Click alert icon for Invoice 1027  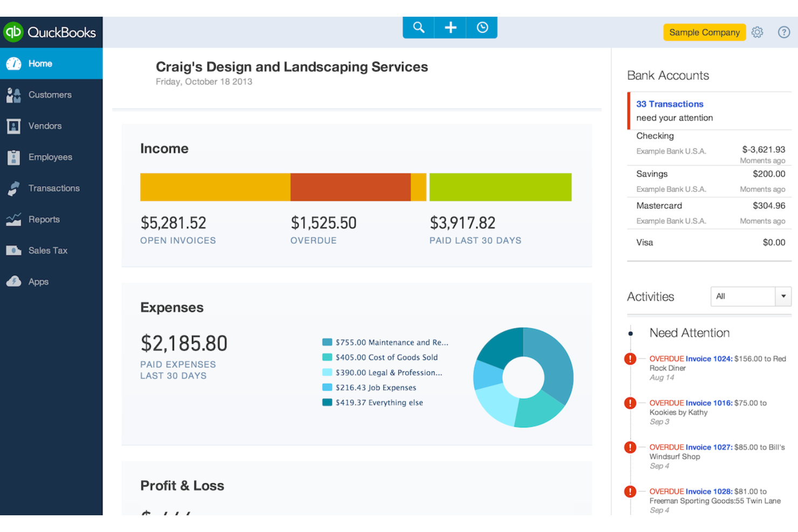click(x=630, y=447)
